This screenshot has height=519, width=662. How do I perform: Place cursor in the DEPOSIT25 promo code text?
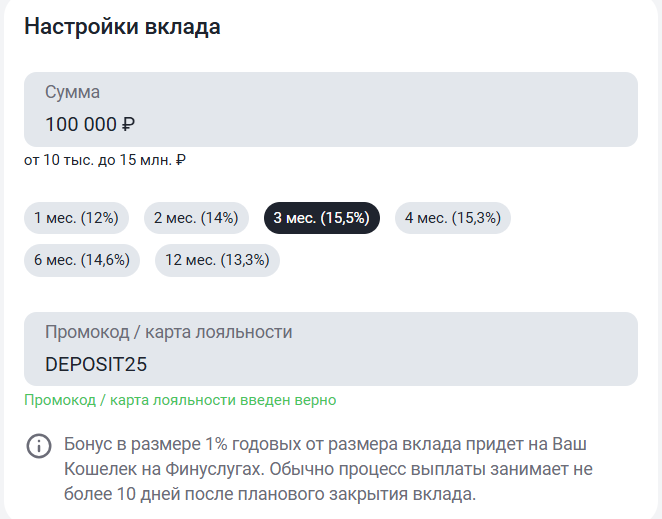(x=96, y=365)
